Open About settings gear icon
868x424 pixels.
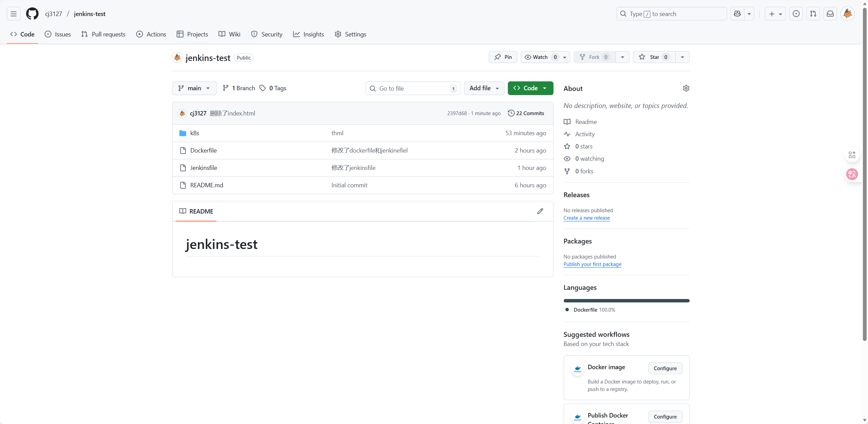[x=686, y=88]
